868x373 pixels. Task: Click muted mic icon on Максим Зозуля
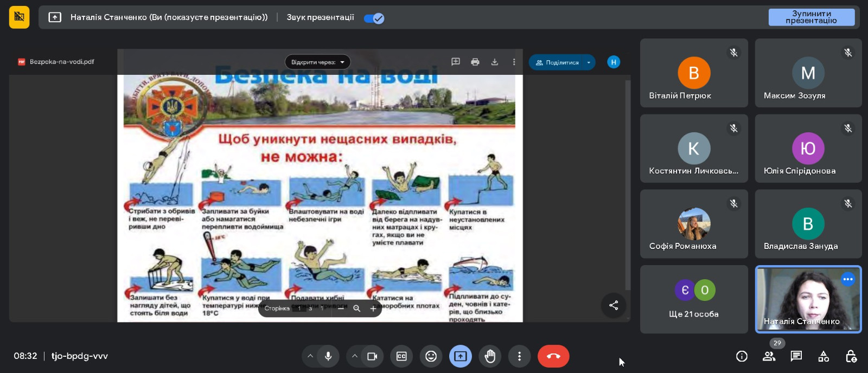(848, 53)
